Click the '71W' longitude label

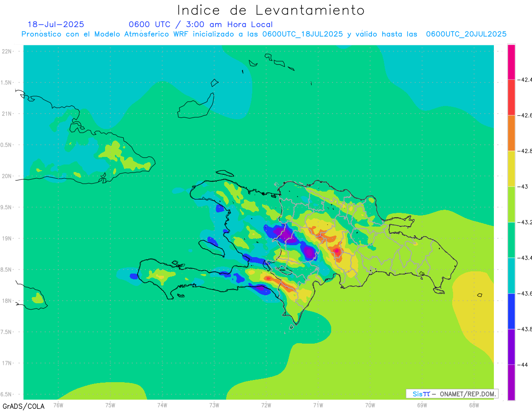[318, 405]
